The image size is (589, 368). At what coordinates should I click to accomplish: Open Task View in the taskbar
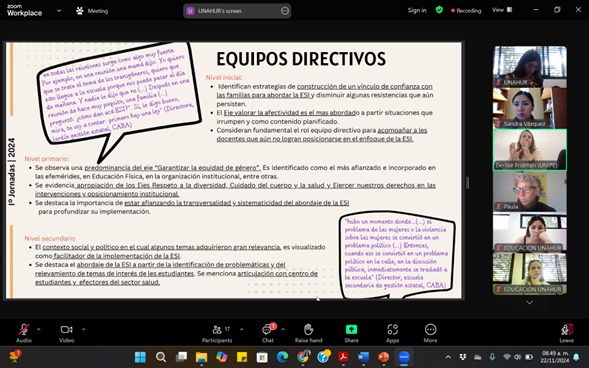[181, 357]
